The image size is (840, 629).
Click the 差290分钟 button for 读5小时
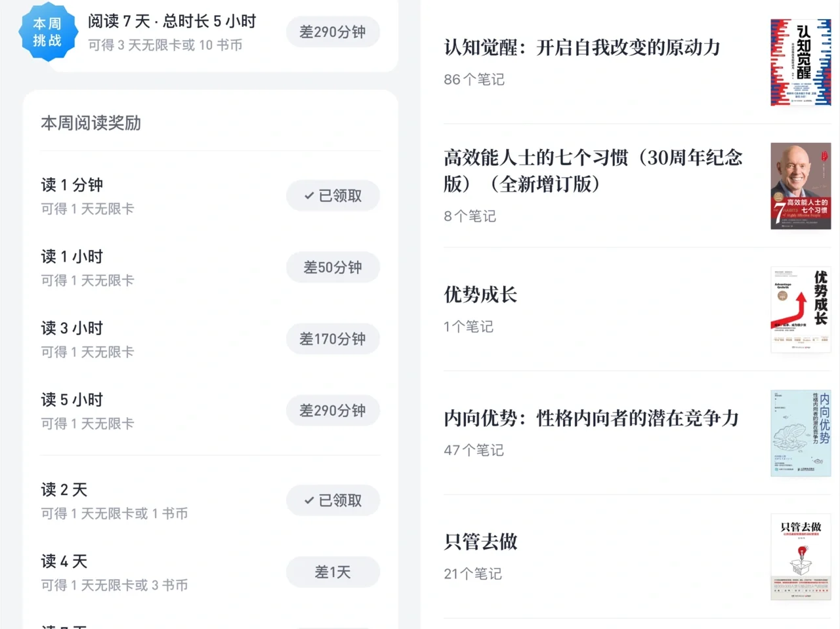coord(333,410)
